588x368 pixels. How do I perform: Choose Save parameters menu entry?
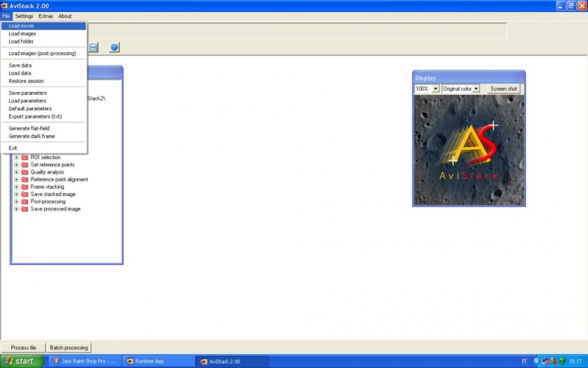pos(43,93)
